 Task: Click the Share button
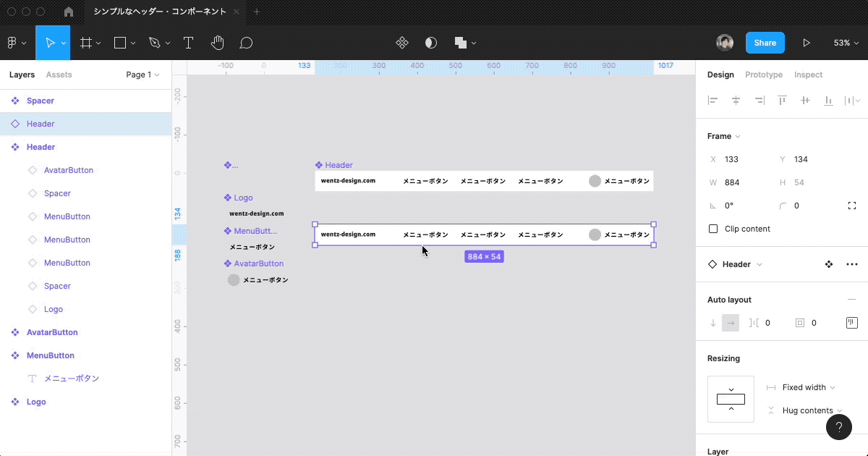[x=765, y=43]
